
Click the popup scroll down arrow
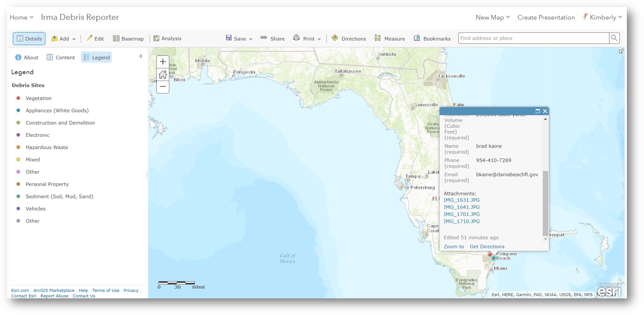tap(545, 239)
